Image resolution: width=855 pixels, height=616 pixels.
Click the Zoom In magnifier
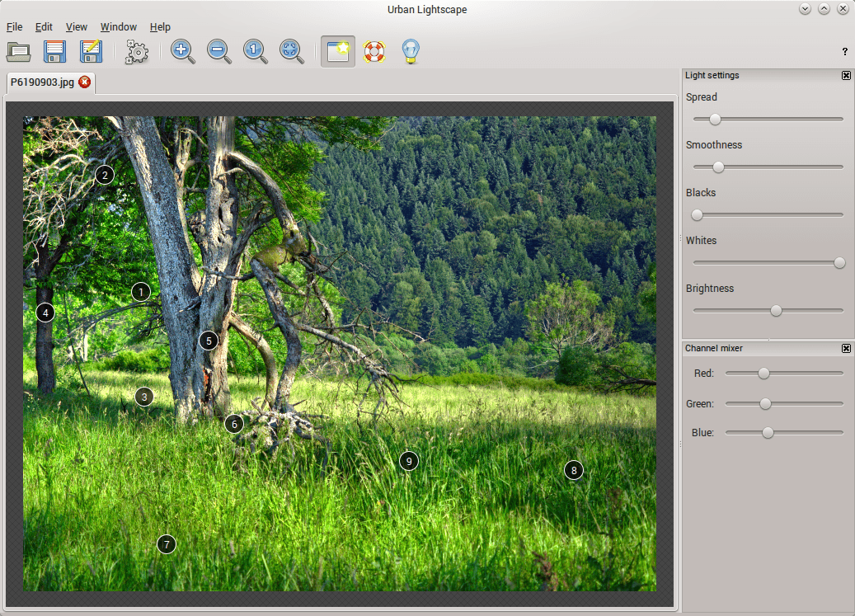183,52
